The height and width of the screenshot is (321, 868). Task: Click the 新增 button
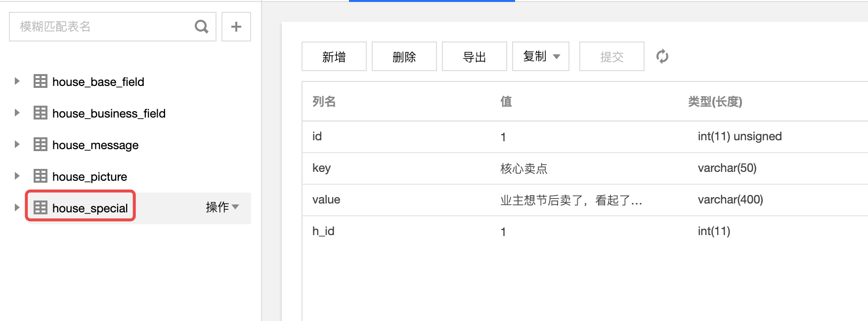click(334, 56)
